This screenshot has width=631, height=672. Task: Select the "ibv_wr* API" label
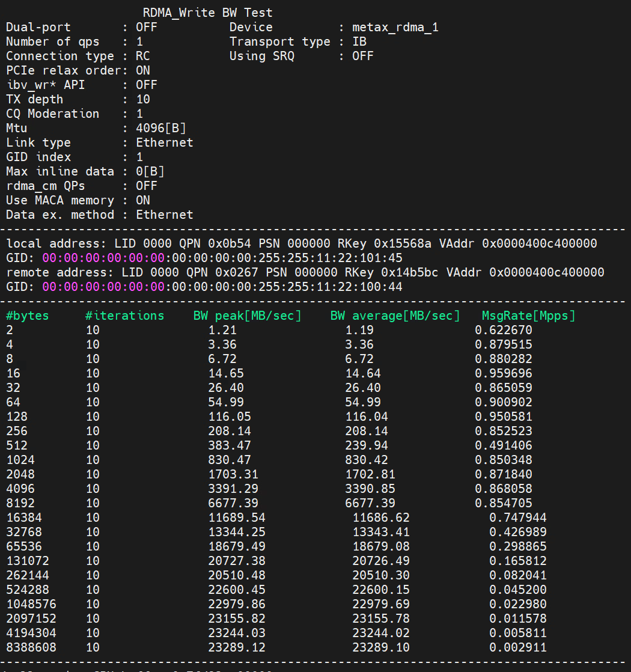click(x=46, y=85)
